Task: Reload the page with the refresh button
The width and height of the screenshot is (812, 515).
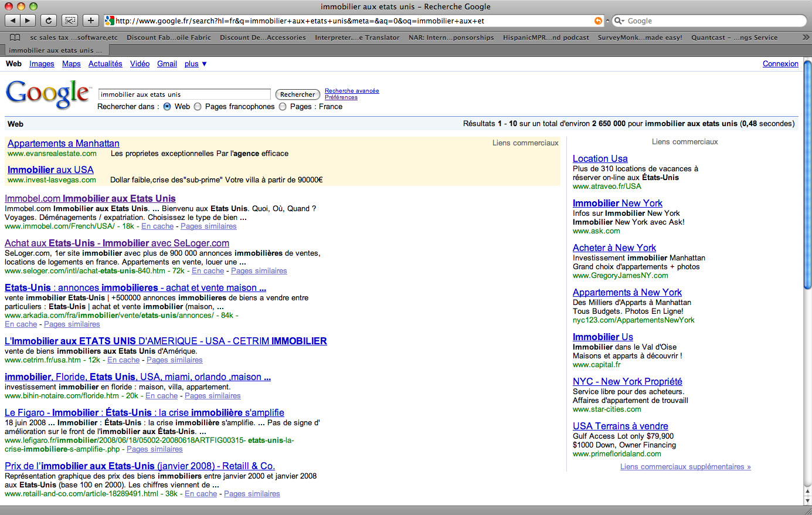Action: [49, 21]
